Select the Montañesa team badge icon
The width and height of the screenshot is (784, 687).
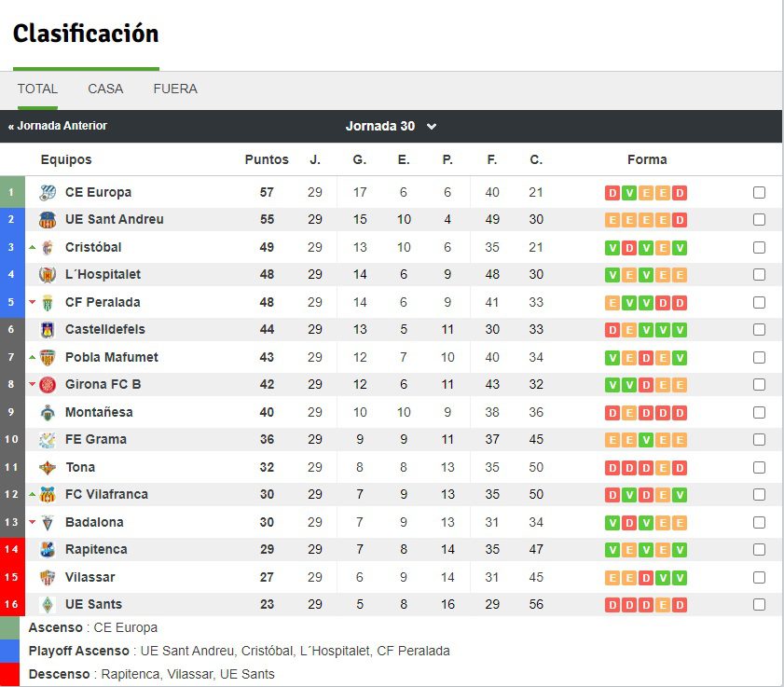tap(48, 413)
